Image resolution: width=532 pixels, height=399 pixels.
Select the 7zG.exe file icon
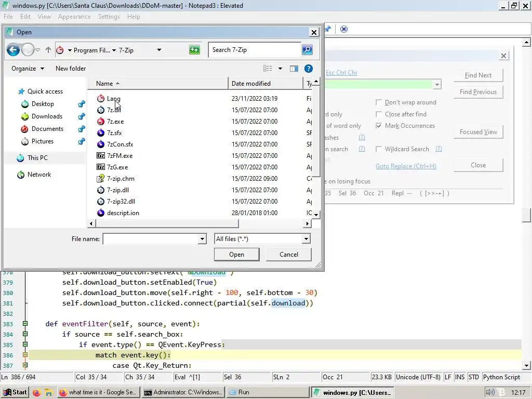click(x=101, y=167)
